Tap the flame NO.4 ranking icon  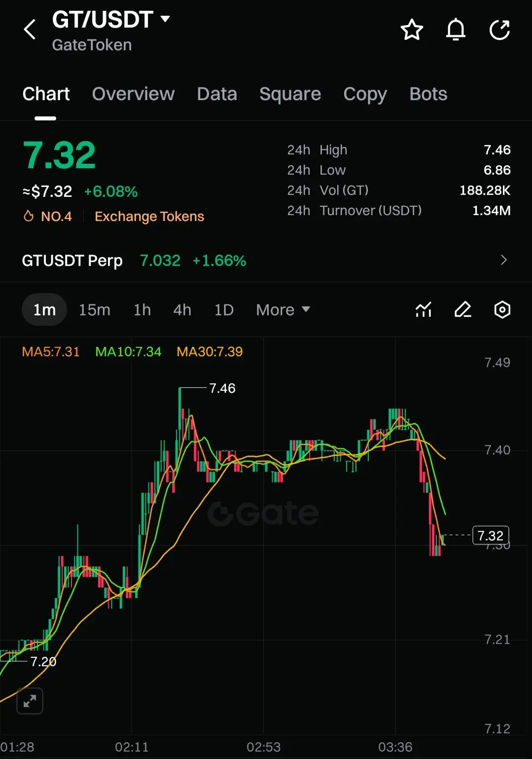[29, 216]
